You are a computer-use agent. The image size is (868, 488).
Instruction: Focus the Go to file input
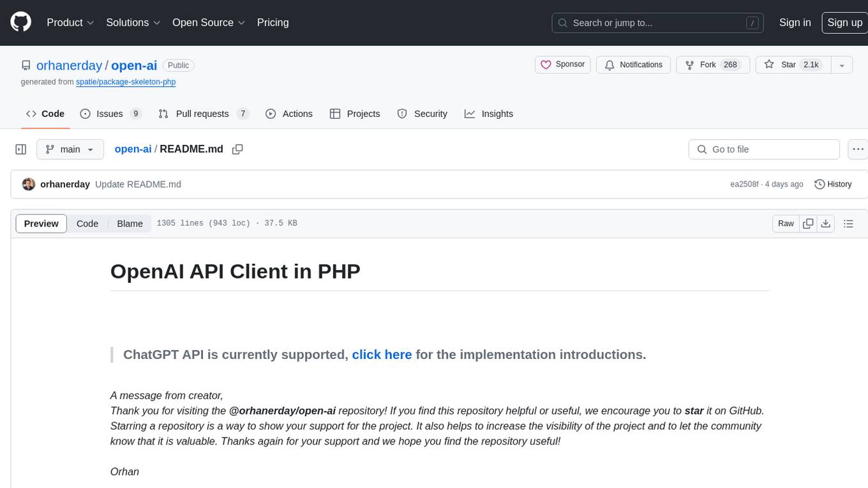(x=764, y=149)
